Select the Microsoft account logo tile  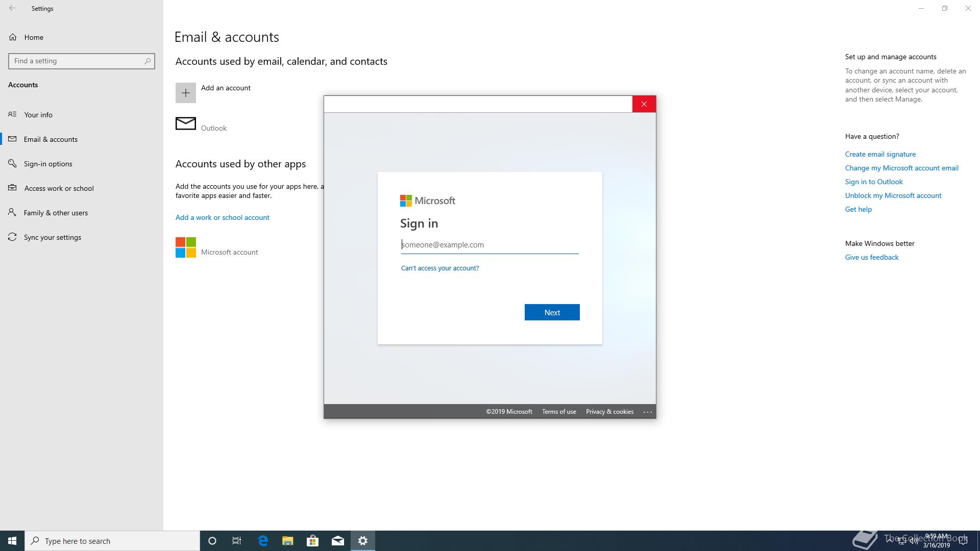(x=186, y=247)
